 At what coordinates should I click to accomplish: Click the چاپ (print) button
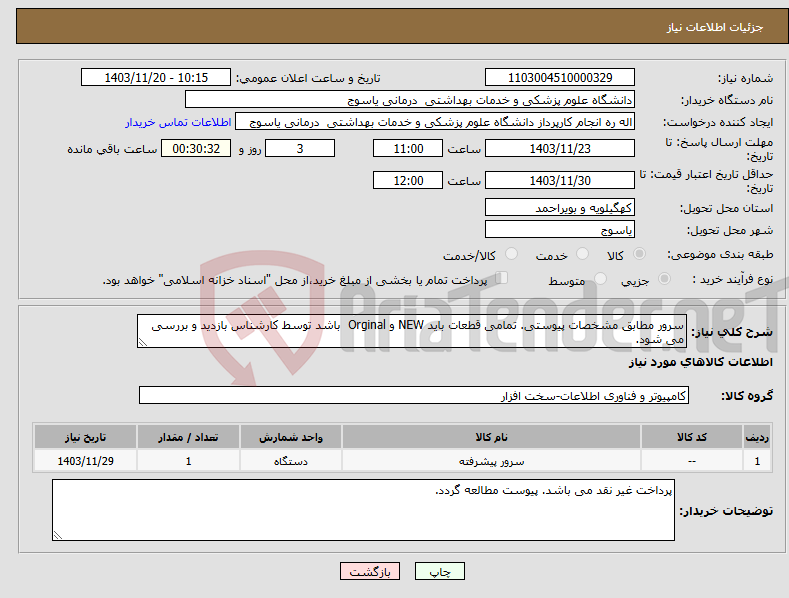coord(439,571)
